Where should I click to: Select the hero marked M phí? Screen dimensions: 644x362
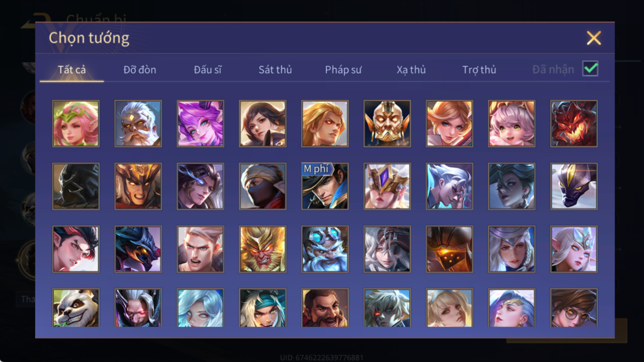click(x=325, y=186)
